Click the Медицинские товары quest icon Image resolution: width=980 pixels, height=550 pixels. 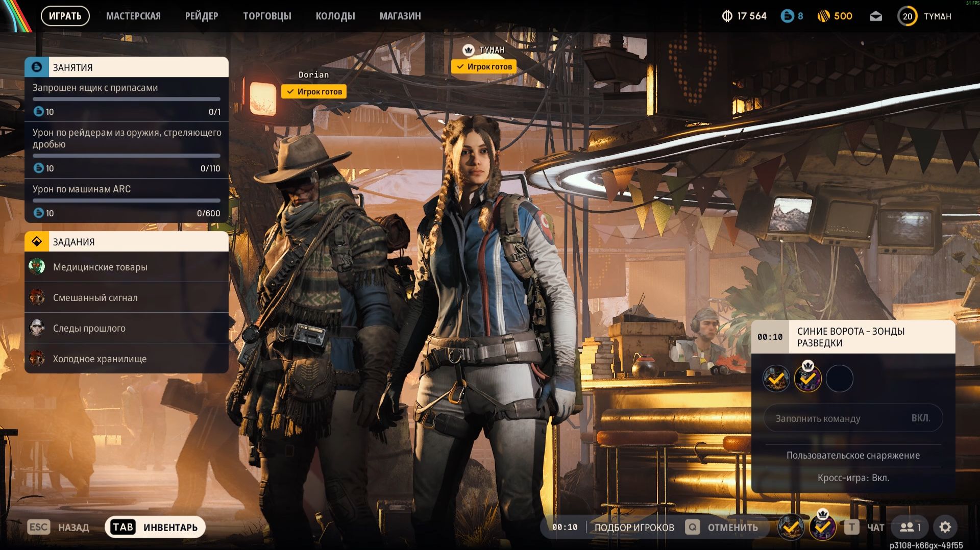(36, 266)
